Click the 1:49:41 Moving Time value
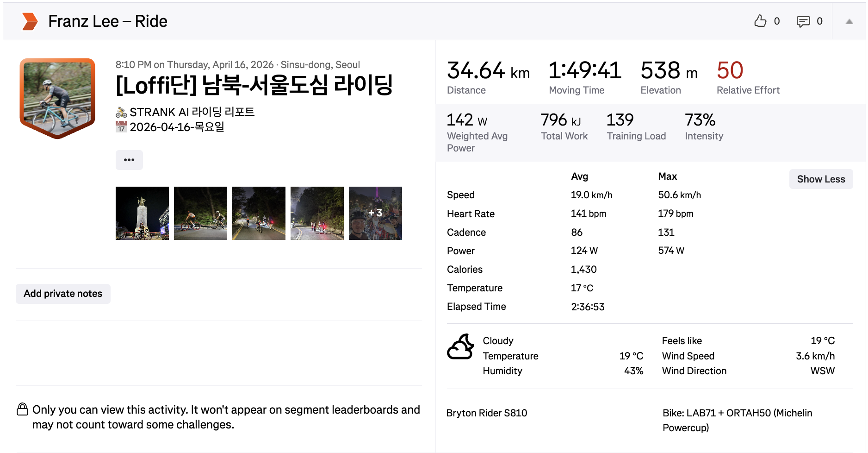 click(585, 71)
